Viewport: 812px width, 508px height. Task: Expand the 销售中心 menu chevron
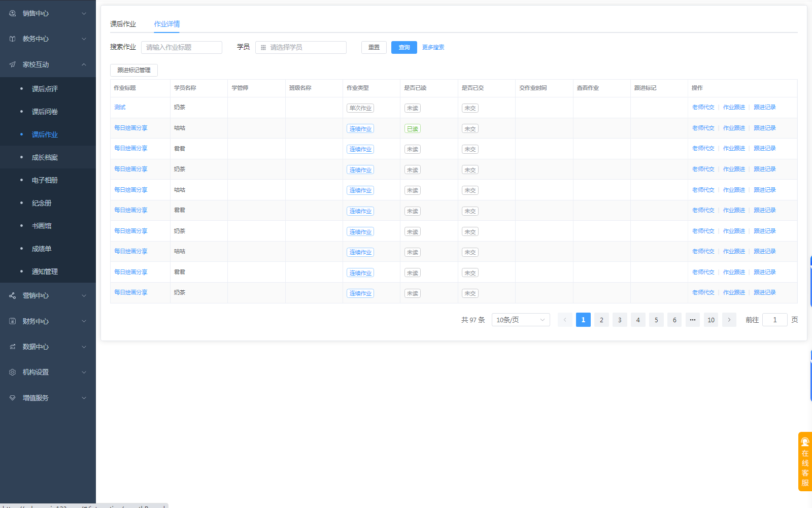click(84, 13)
